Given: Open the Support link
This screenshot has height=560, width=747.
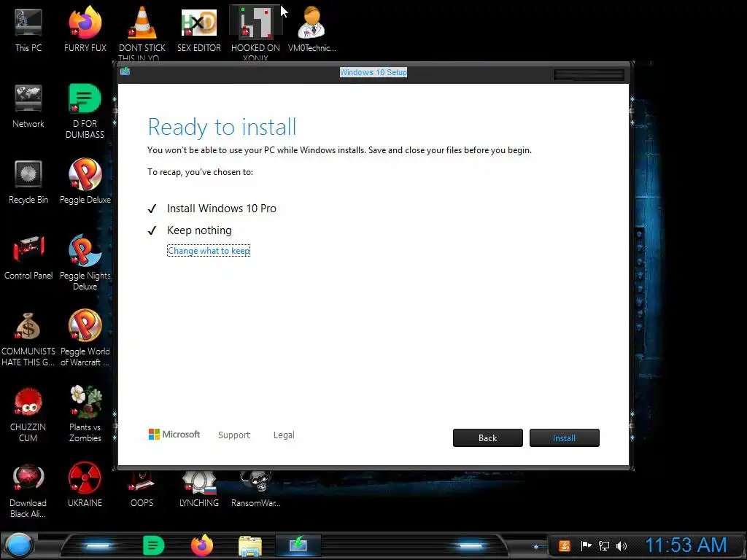Looking at the screenshot, I should coord(234,435).
